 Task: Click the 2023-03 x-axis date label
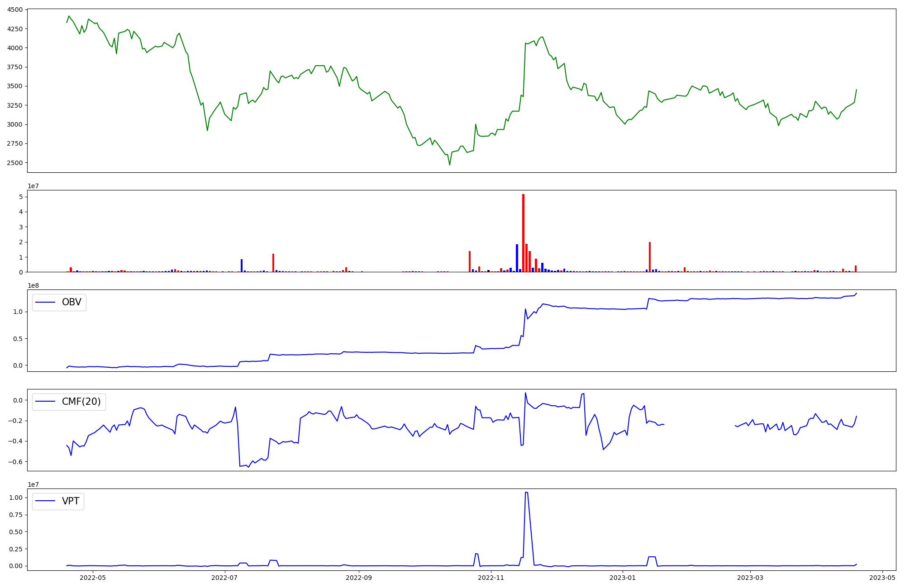(750, 578)
